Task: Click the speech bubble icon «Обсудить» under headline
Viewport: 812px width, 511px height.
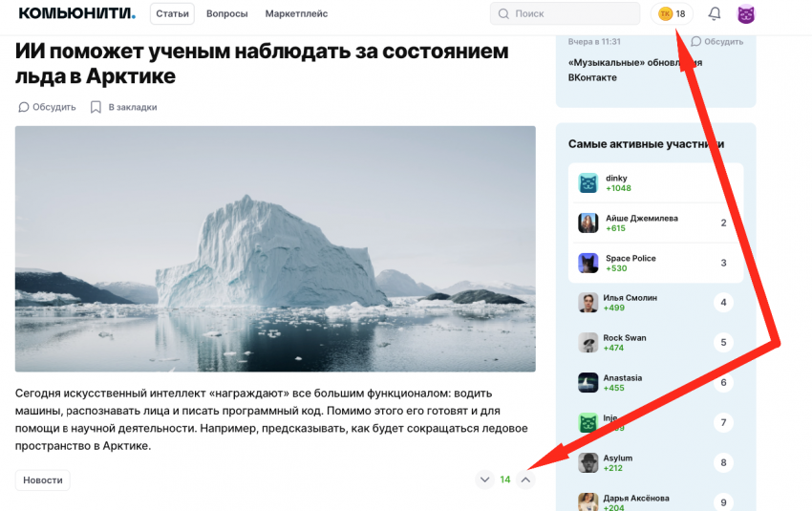Action: [x=24, y=107]
